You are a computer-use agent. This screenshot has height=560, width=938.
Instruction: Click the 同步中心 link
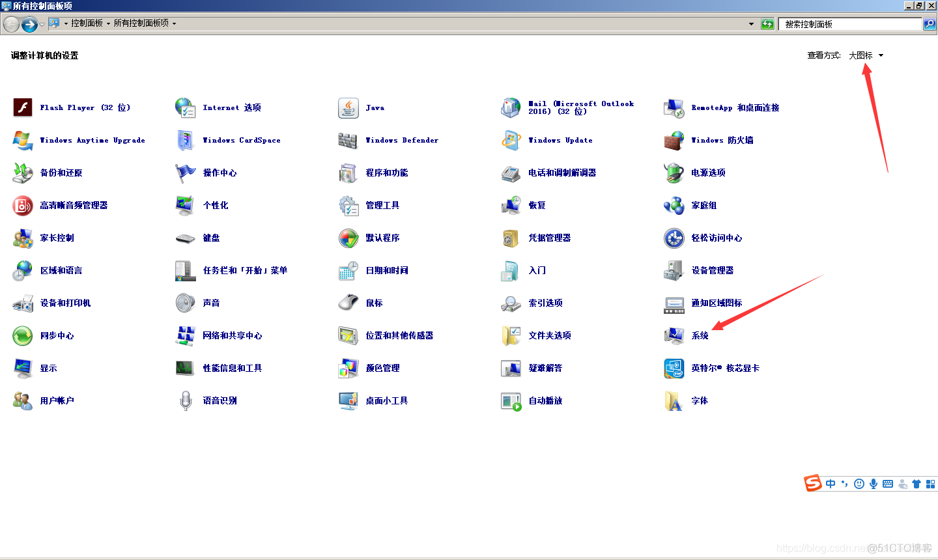coord(57,335)
